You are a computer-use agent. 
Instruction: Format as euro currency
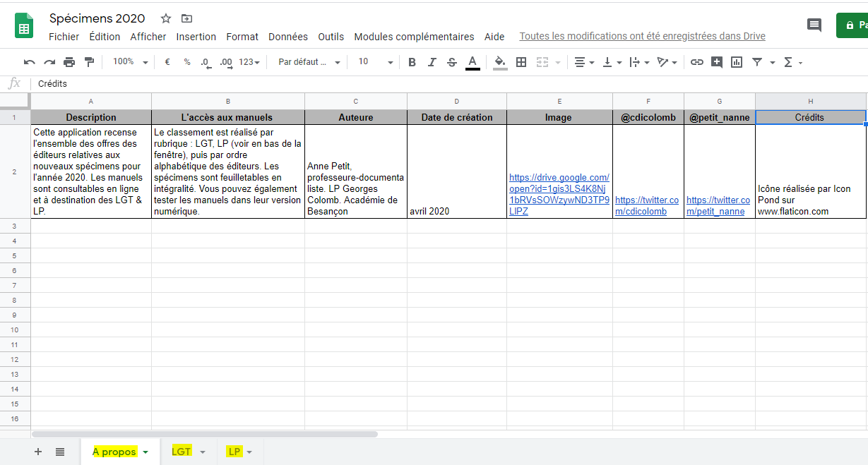tap(167, 62)
